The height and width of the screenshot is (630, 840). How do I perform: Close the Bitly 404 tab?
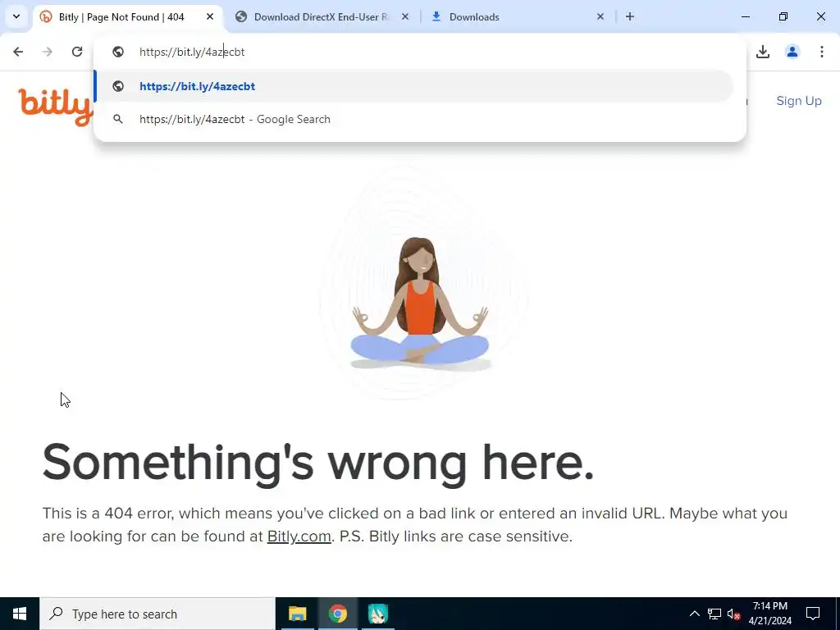(x=210, y=16)
